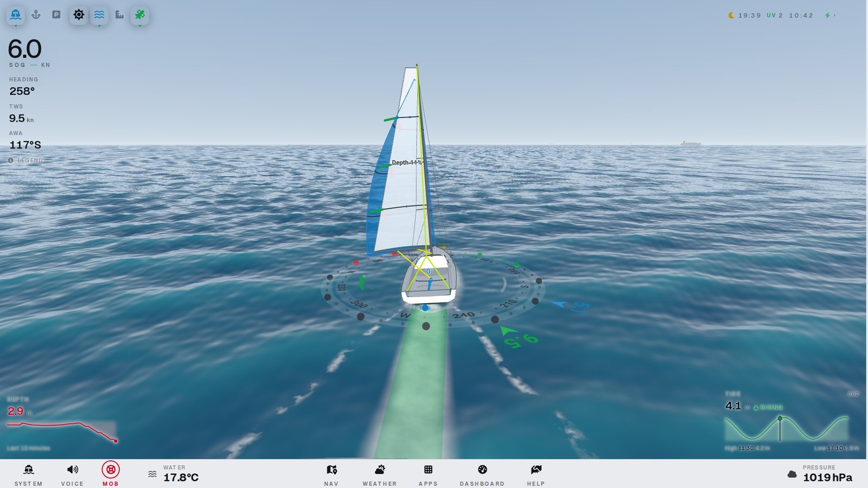Toggle the blue boat sailing mode icon
The width and height of the screenshot is (868, 488).
(x=16, y=15)
